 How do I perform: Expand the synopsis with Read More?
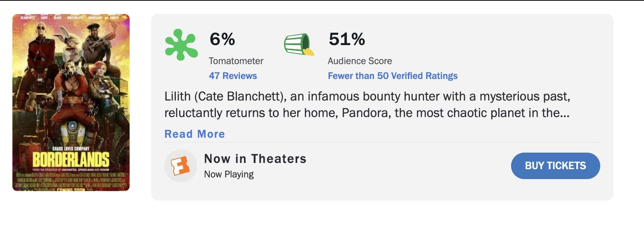(x=194, y=134)
